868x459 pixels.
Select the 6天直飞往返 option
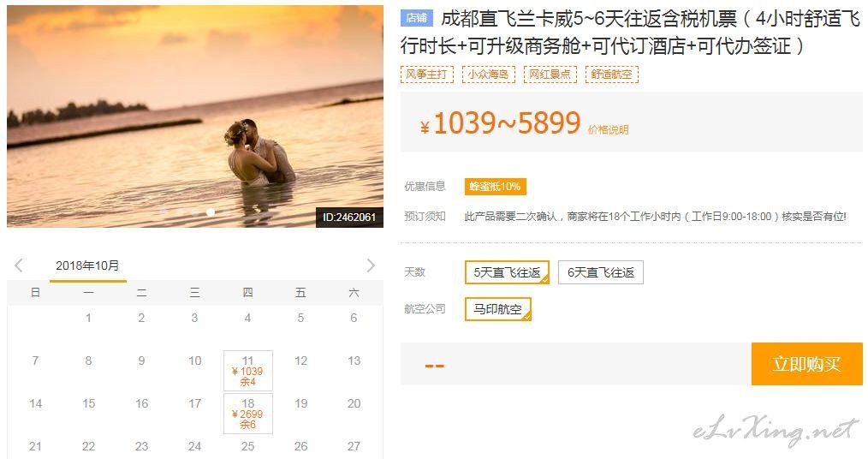tap(601, 272)
